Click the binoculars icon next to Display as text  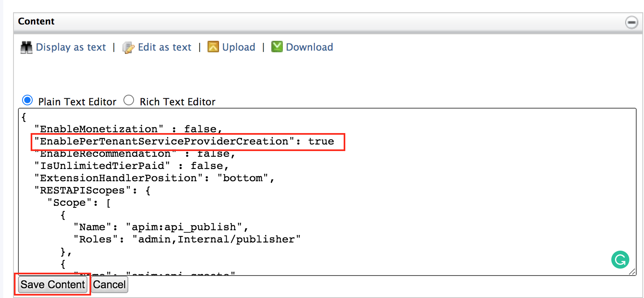pyautogui.click(x=26, y=47)
